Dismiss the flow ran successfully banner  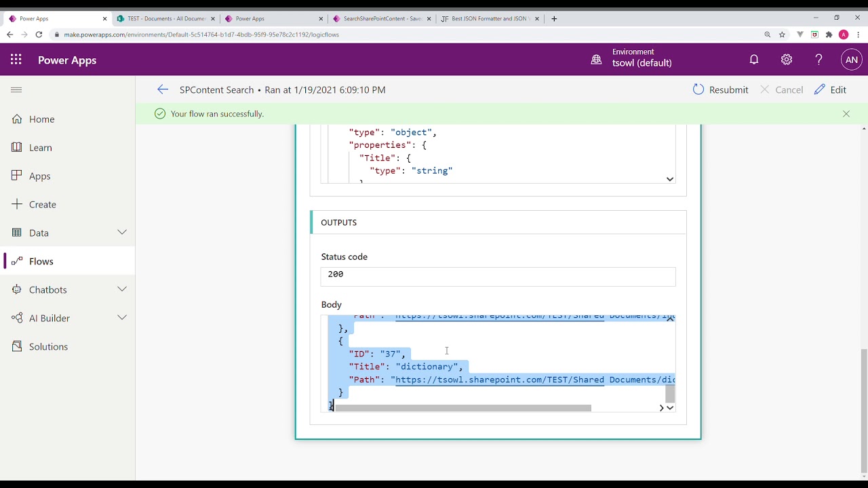[x=846, y=114]
